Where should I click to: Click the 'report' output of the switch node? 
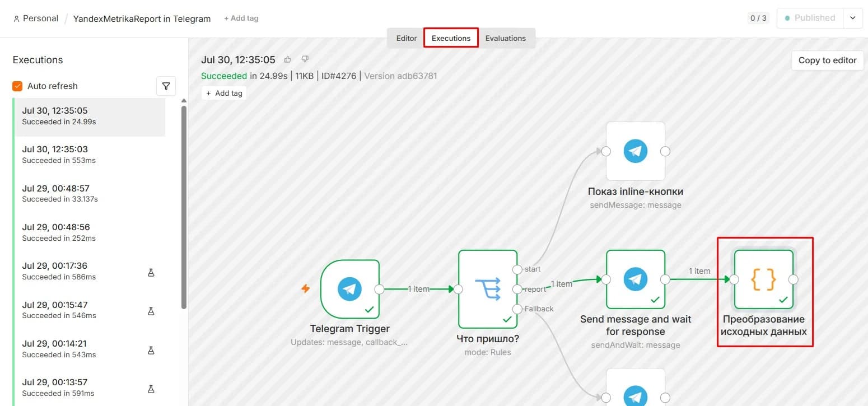click(x=517, y=290)
